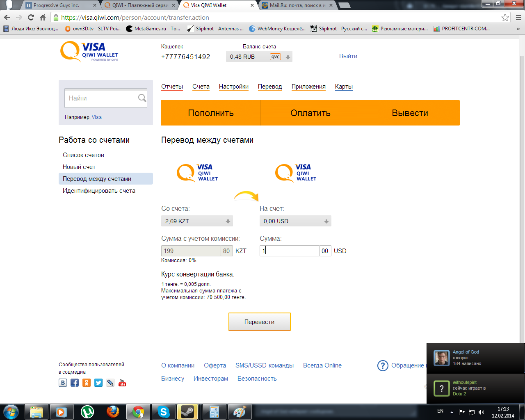Open uTorrent from the taskbar
This screenshot has height=420, width=525.
click(87, 412)
